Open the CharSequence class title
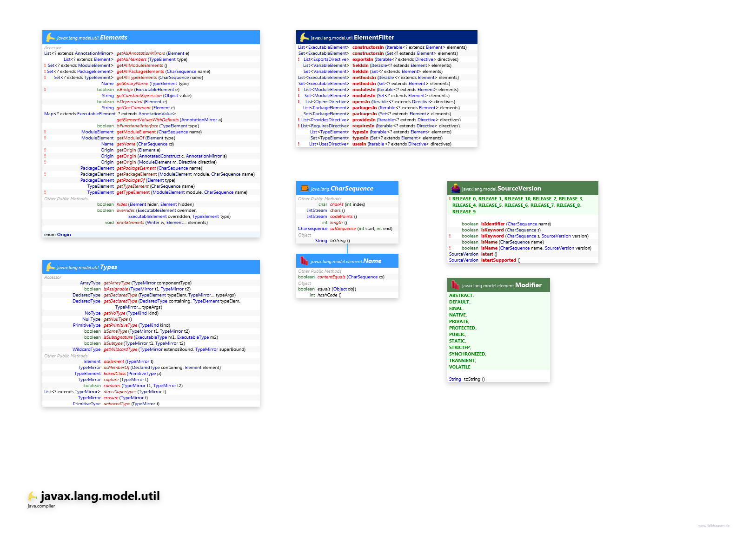This screenshot has width=756, height=547. (x=351, y=188)
